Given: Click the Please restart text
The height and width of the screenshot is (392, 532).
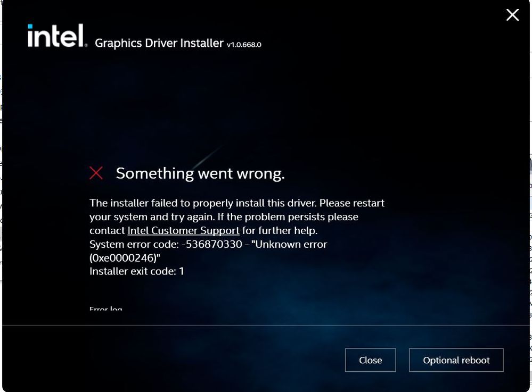Looking at the screenshot, I should [x=352, y=203].
